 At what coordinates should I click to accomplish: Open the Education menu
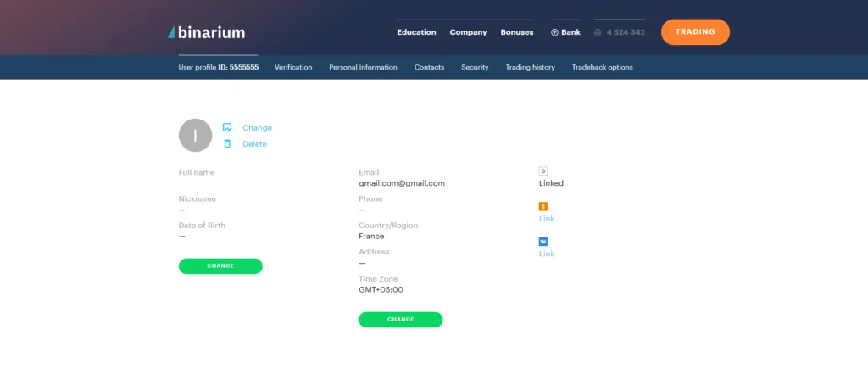416,32
